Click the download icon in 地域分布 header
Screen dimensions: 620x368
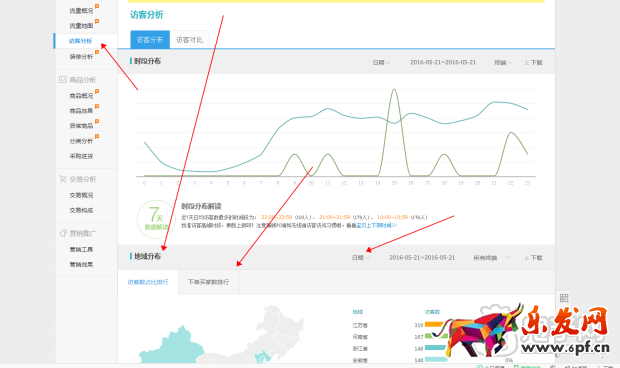tap(526, 258)
